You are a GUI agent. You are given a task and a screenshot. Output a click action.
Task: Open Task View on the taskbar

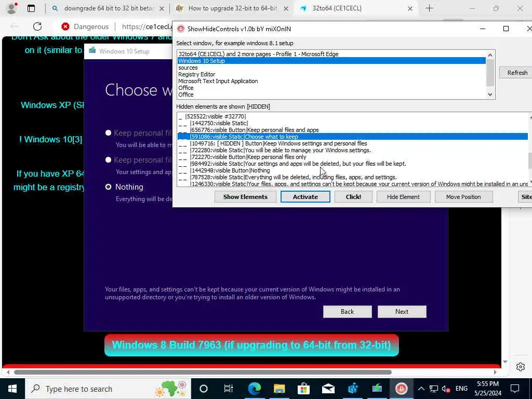pyautogui.click(x=229, y=389)
